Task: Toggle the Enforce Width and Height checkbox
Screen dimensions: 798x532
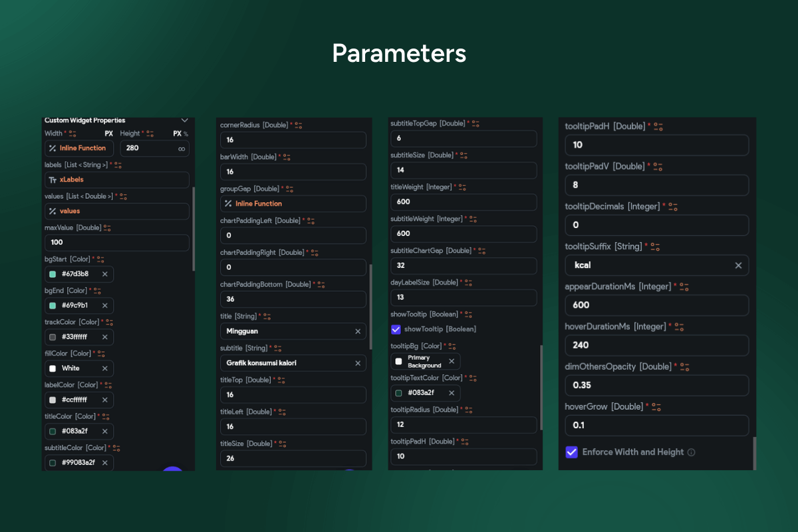Action: pyautogui.click(x=571, y=452)
